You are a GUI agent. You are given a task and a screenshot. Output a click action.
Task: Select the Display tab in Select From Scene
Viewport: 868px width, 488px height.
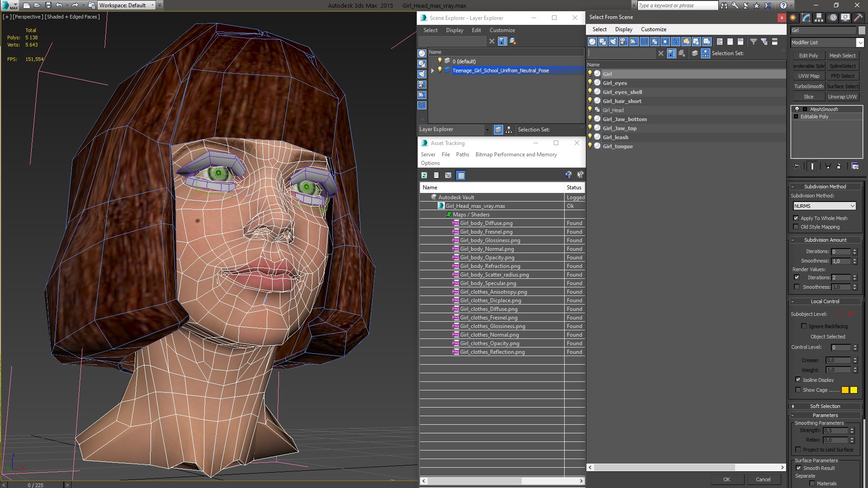(x=623, y=29)
